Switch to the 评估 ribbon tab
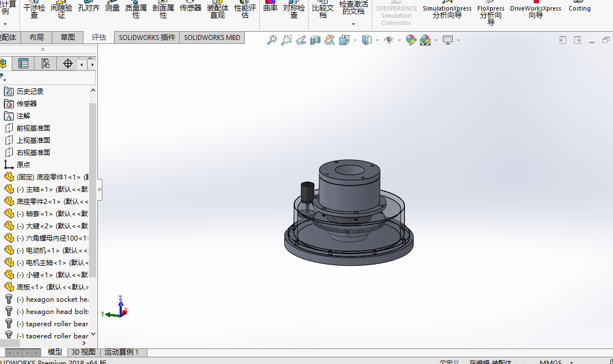This screenshot has width=613, height=364. coord(99,37)
